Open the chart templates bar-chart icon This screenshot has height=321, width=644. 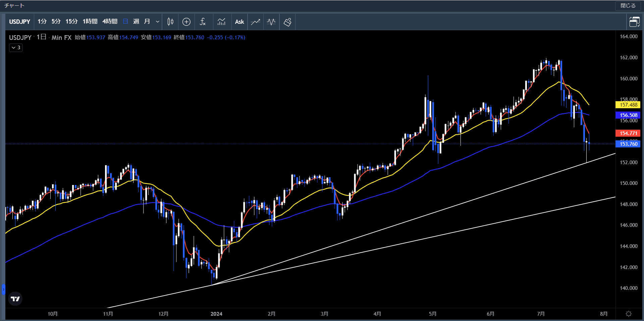(221, 22)
